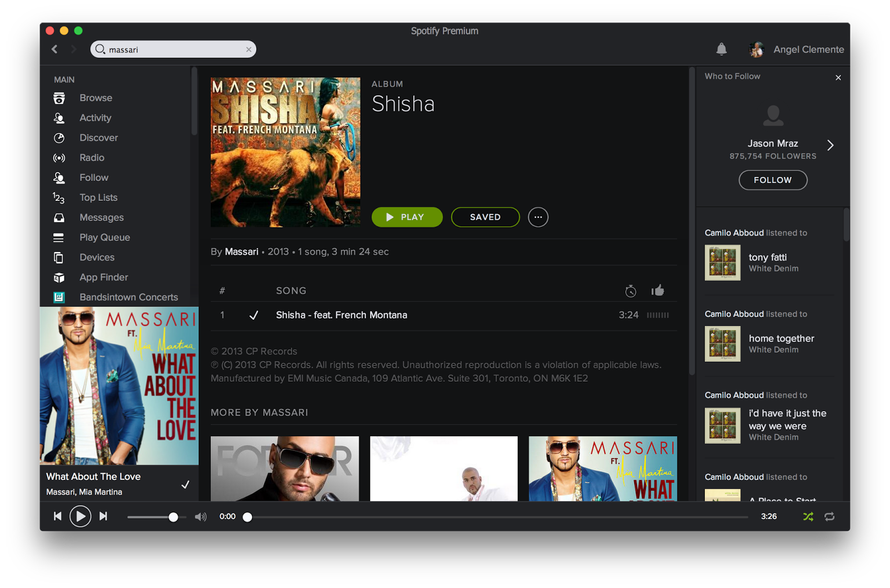Open the What About The Love thumbnail under More By Massari
The width and height of the screenshot is (890, 588).
coord(603,469)
